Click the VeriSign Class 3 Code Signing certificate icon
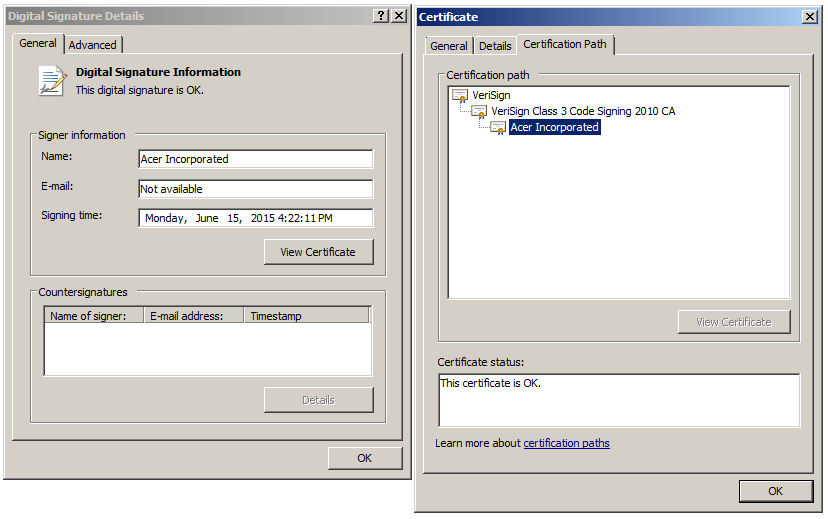Screen dimensions: 828x519 coord(479,111)
